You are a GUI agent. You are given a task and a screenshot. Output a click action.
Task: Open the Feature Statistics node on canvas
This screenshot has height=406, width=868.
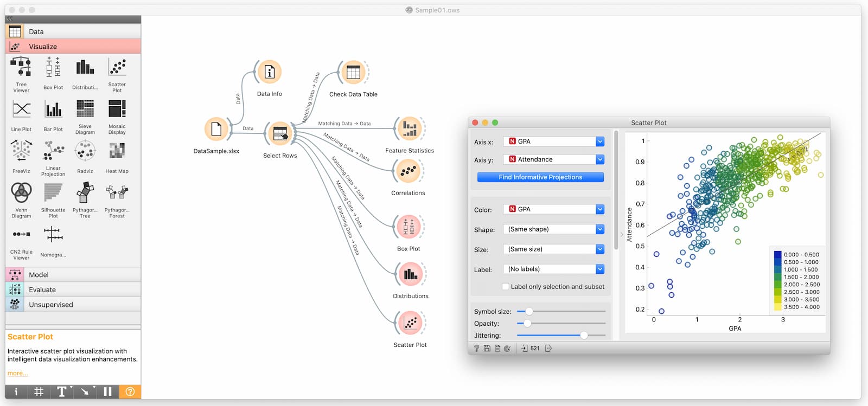tap(410, 129)
